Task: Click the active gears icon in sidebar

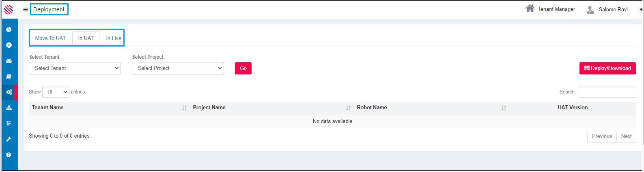Action: point(9,92)
